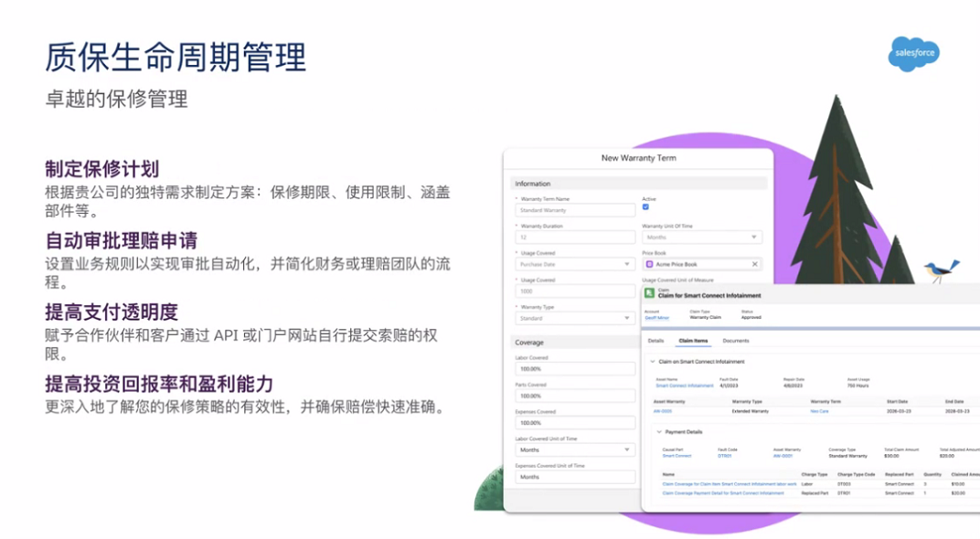Collapse the Claim on Smart Connect Infotainment section
The height and width of the screenshot is (539, 980).
[x=652, y=362]
